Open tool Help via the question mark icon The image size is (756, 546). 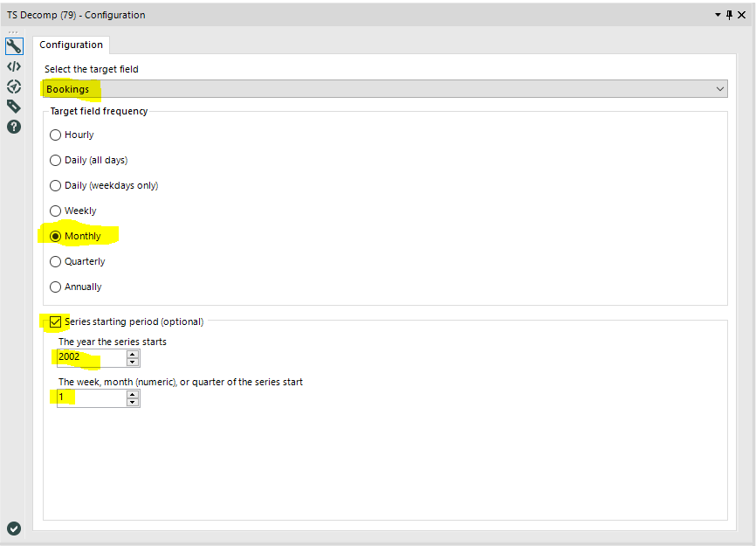click(13, 126)
